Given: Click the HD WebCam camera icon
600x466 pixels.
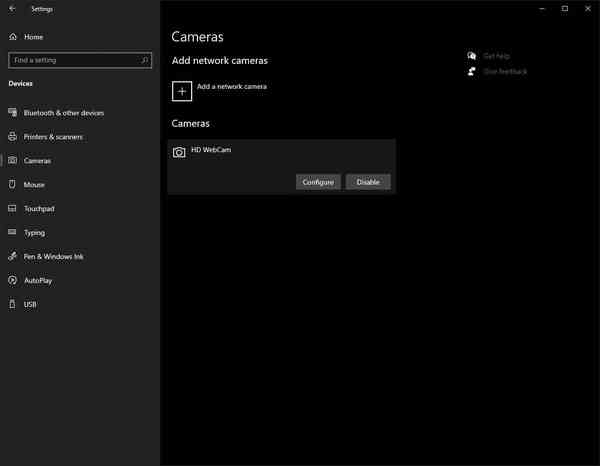Looking at the screenshot, I should click(x=179, y=152).
